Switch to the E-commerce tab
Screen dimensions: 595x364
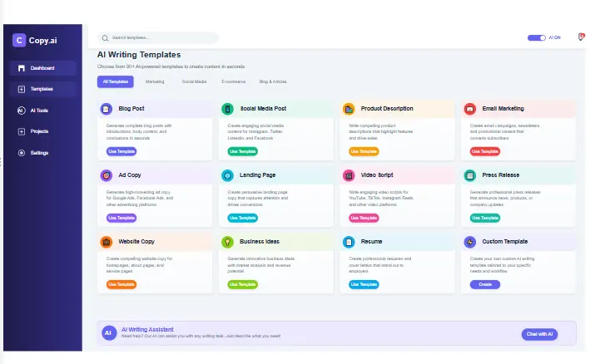(x=233, y=81)
